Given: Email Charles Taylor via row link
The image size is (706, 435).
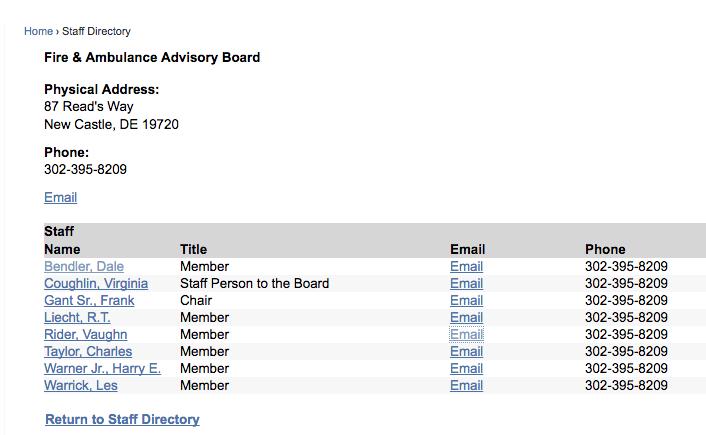Looking at the screenshot, I should (x=466, y=351).
